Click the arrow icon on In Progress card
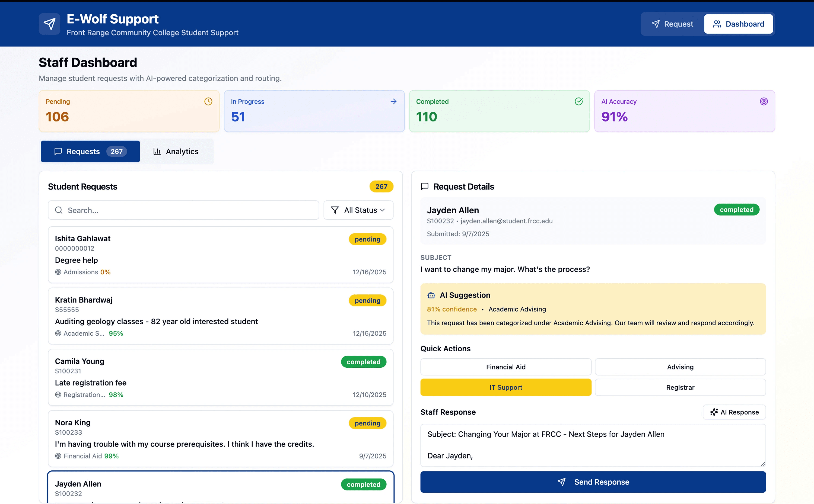Screen dimensions: 814x504 tap(393, 101)
